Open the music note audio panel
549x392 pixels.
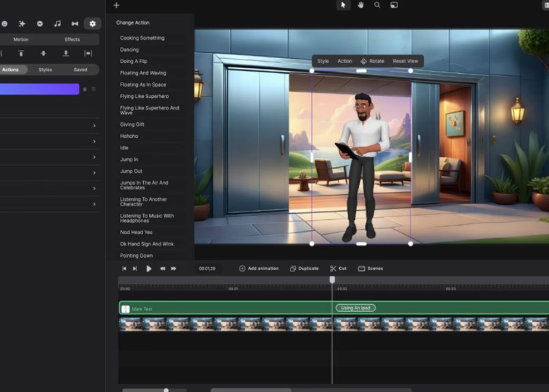[x=57, y=24]
